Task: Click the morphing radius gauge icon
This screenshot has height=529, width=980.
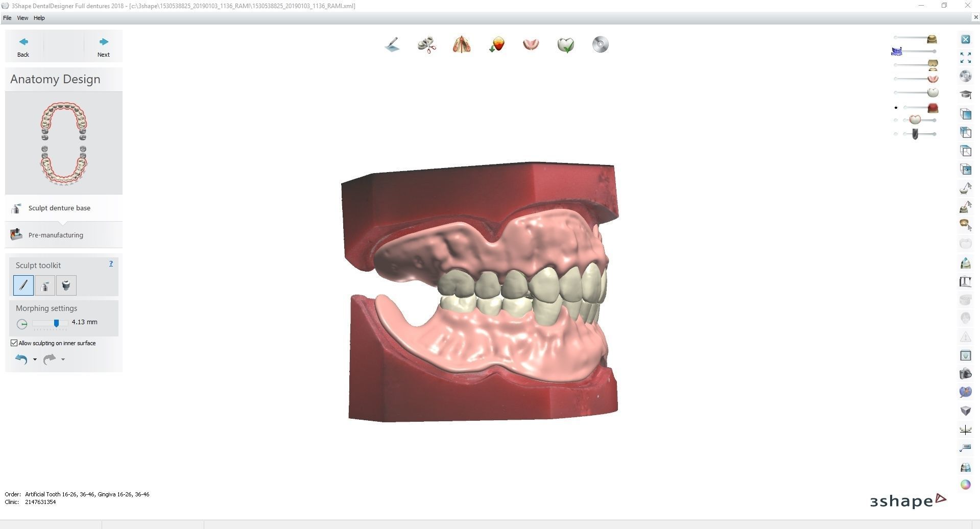Action: coord(22,324)
